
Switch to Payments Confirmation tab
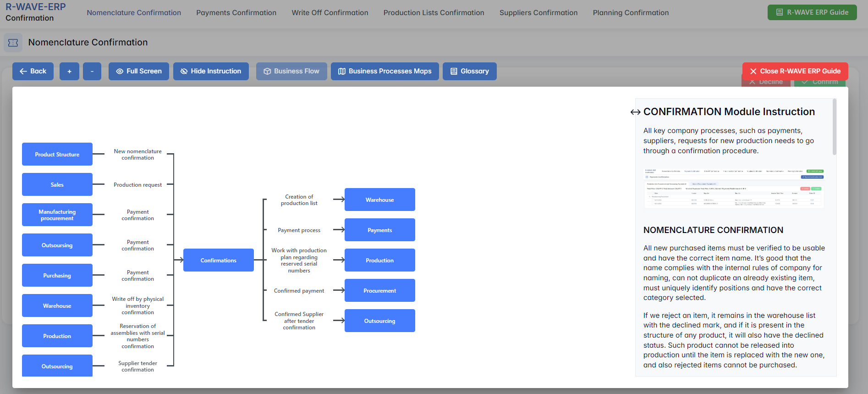[x=236, y=13]
